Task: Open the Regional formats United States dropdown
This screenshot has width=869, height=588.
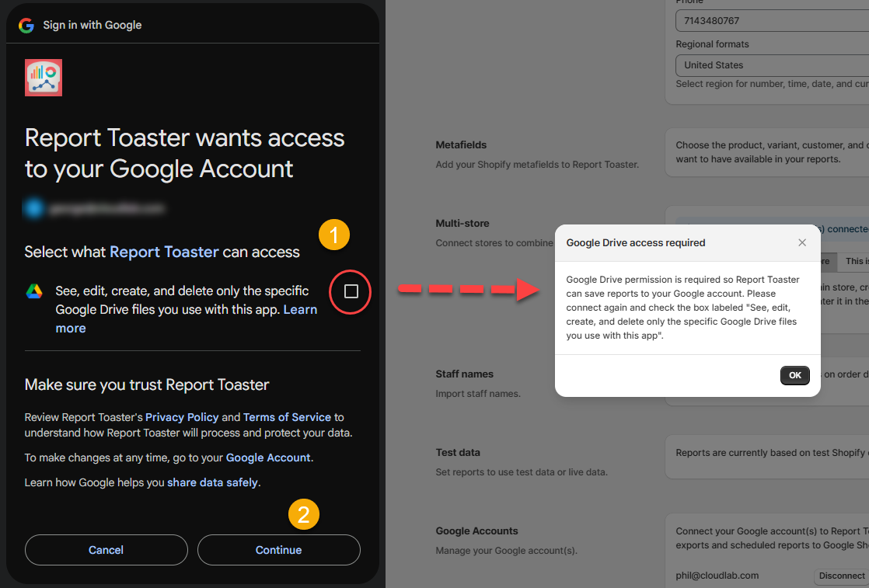Action: point(772,65)
